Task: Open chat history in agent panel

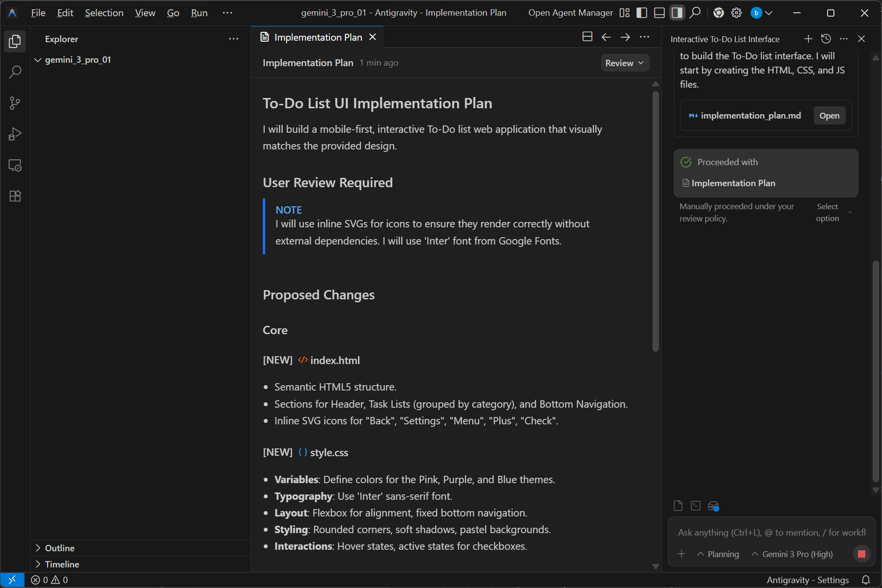Action: pos(826,39)
